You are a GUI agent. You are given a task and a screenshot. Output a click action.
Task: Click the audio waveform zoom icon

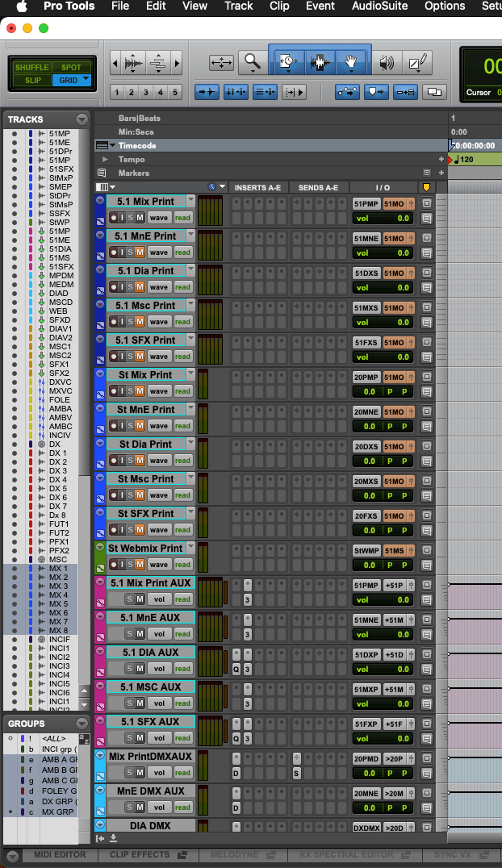coord(133,63)
